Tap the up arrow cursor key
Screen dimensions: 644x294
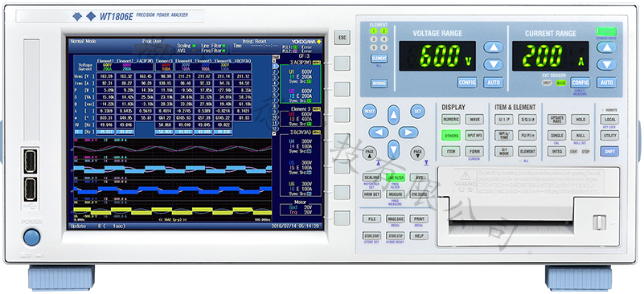[x=393, y=116]
